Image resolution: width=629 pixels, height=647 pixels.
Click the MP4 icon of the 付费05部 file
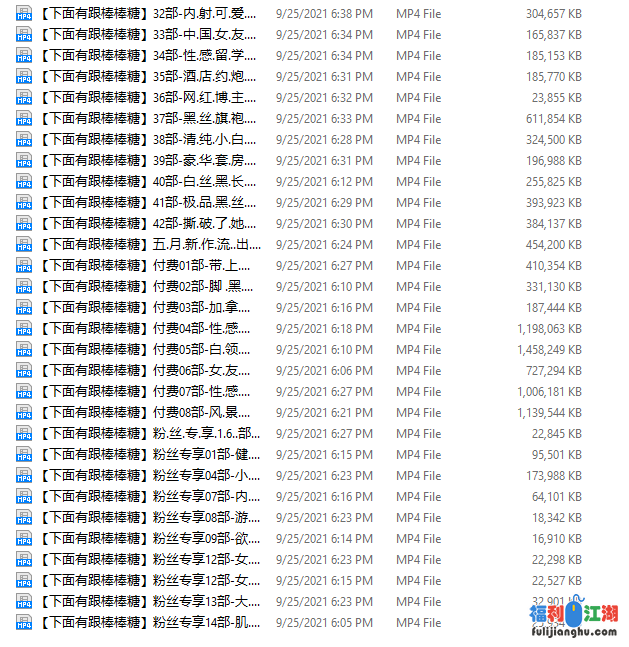(x=24, y=349)
